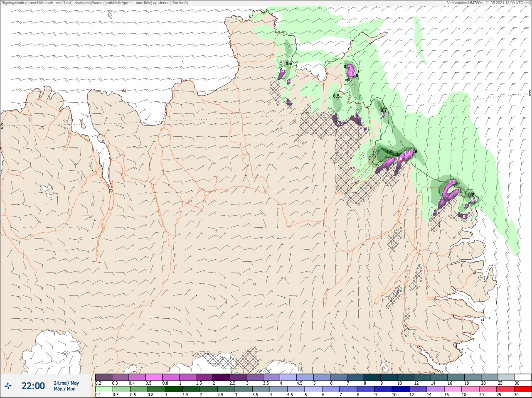Click the 0.2 label in the upper legend
Screen dimensions: 532x398
coord(98,383)
